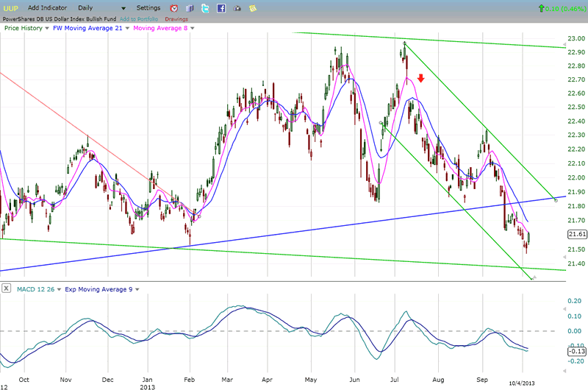Close the MACD indicator panel

click(x=7, y=289)
